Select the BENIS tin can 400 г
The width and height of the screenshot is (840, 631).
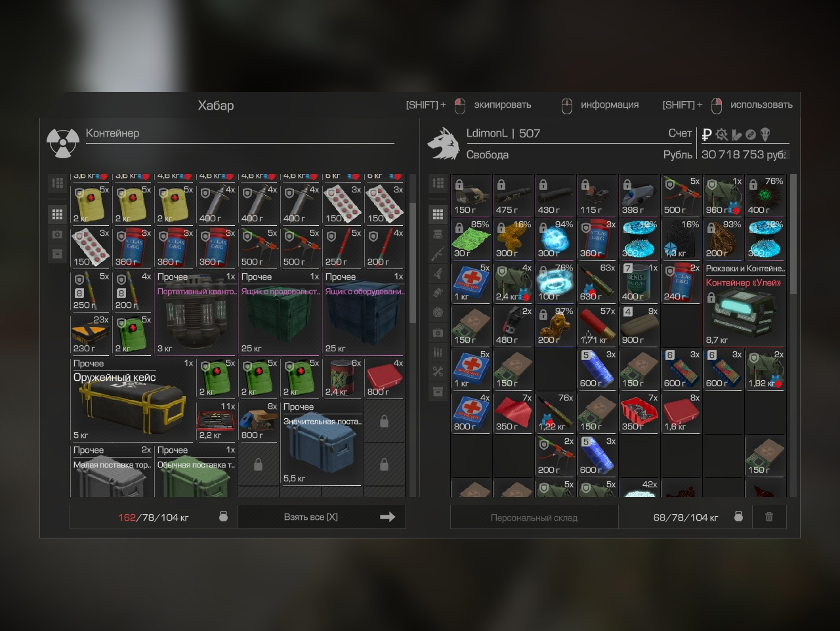[x=639, y=282]
